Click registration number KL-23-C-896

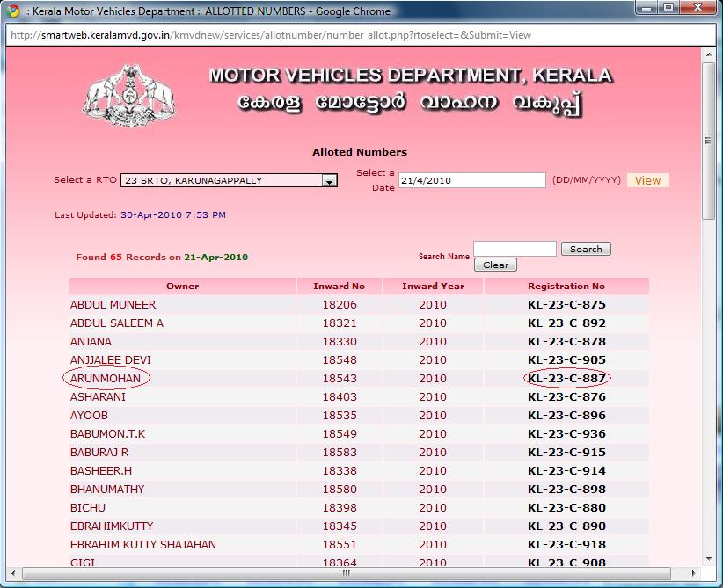coord(566,415)
